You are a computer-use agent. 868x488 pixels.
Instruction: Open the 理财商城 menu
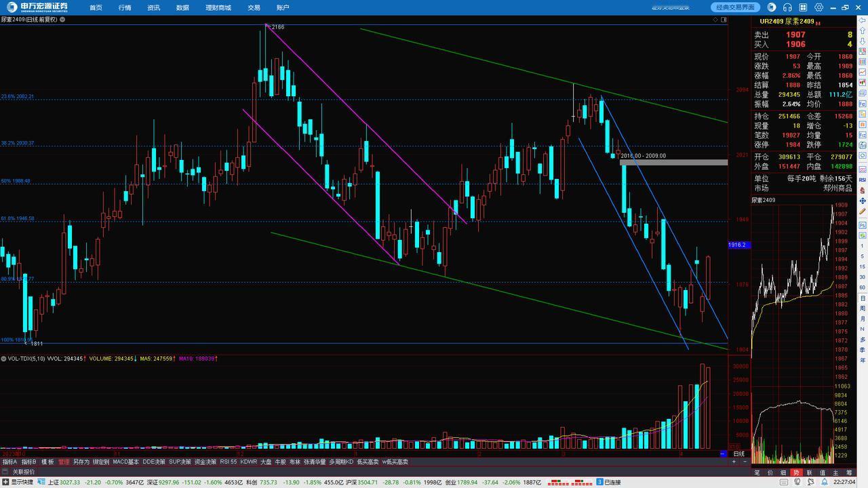coord(218,7)
